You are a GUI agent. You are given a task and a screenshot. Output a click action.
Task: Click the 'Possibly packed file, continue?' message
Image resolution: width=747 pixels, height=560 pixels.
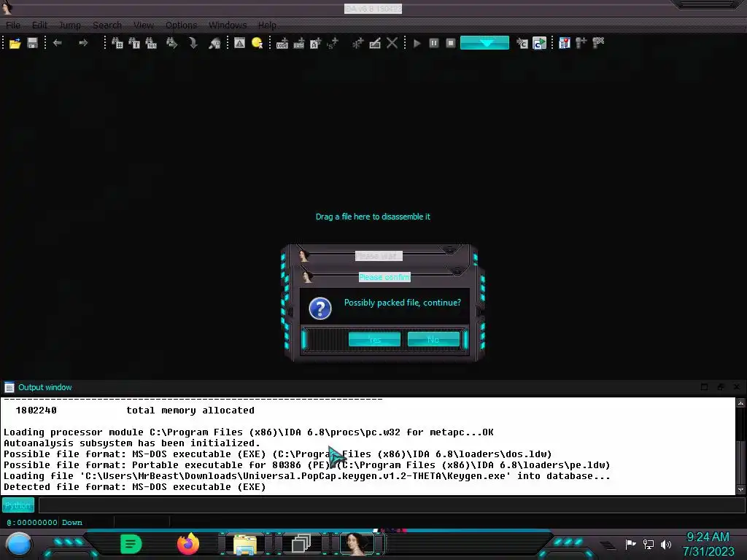(403, 303)
